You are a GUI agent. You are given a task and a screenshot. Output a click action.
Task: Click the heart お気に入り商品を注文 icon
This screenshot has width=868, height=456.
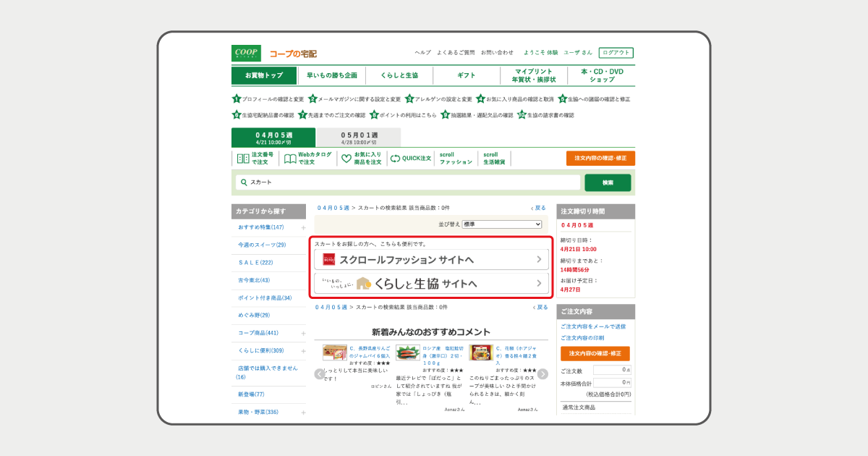tap(346, 159)
